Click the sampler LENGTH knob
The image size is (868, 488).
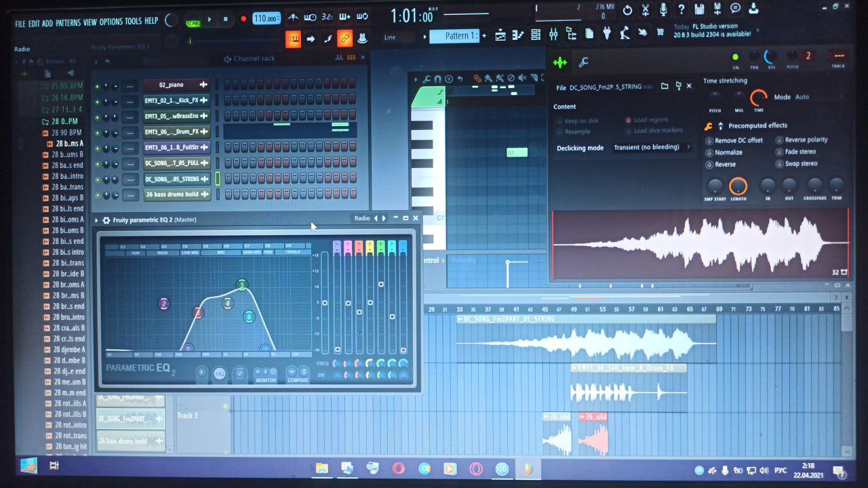coord(738,186)
